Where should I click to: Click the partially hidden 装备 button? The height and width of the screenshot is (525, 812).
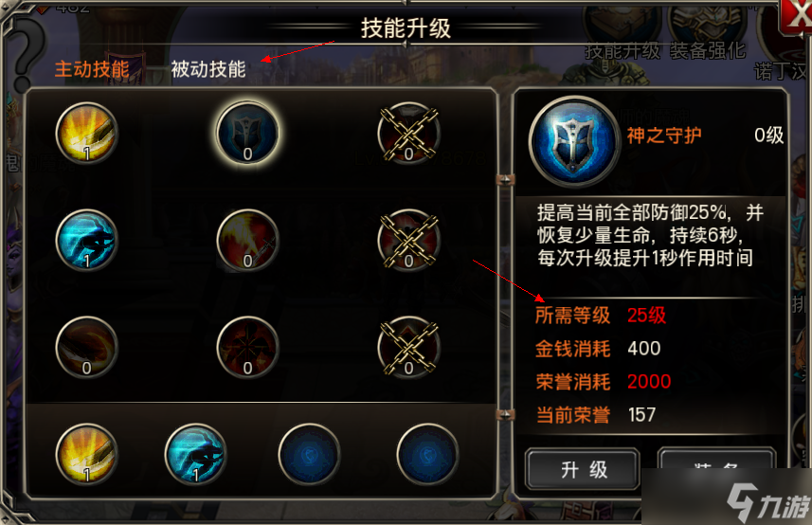pyautogui.click(x=716, y=459)
